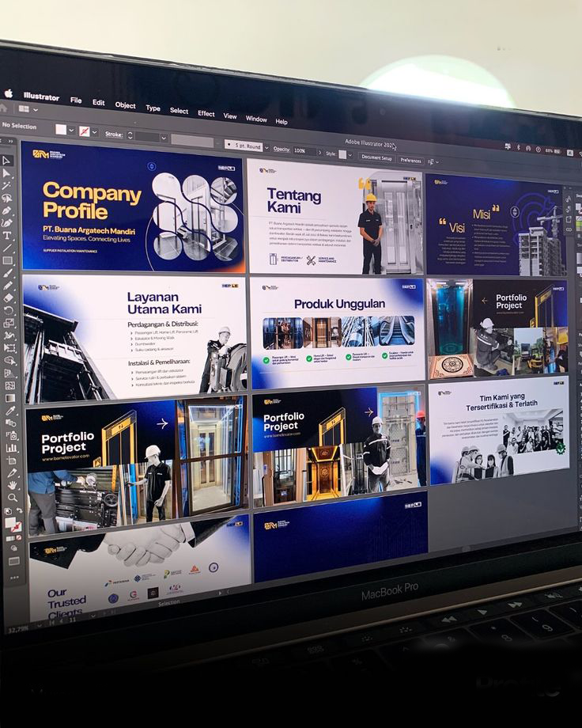Open the Select menu
The image size is (582, 728).
click(179, 111)
